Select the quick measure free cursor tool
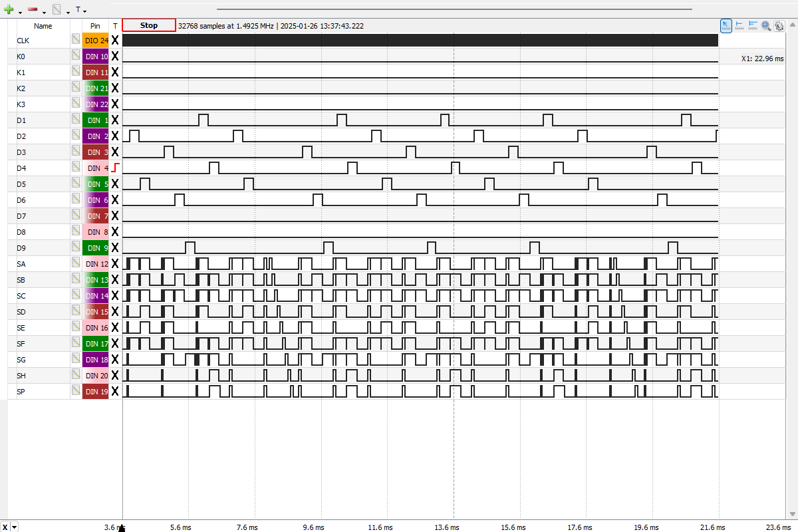Viewport: 798px width, 532px height. coord(726,25)
